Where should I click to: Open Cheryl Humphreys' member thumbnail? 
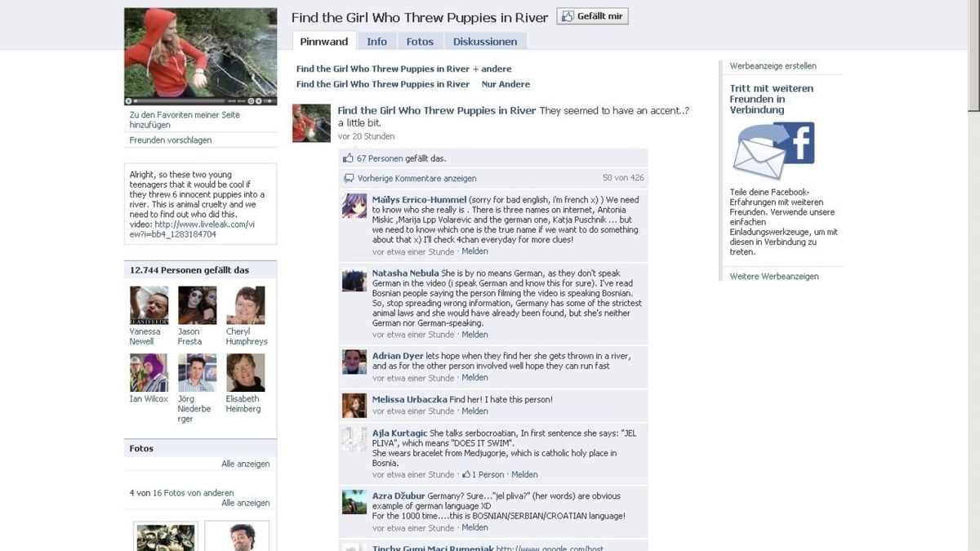(x=245, y=305)
